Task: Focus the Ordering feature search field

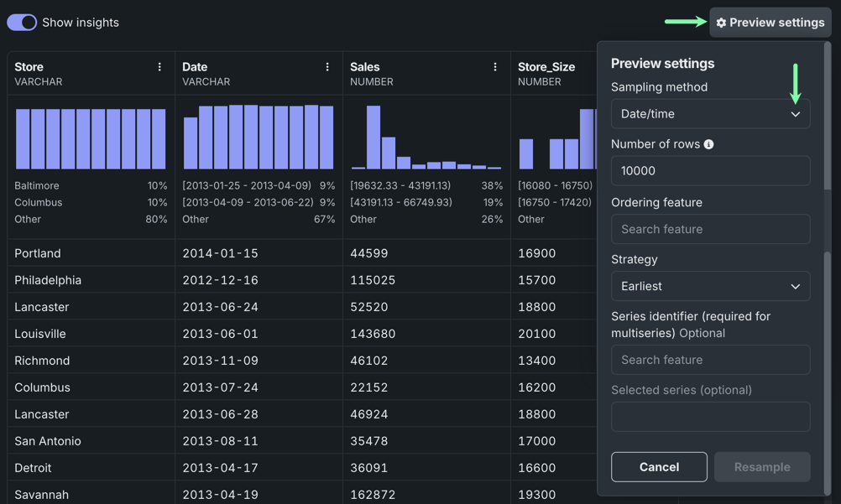Action: click(x=710, y=229)
